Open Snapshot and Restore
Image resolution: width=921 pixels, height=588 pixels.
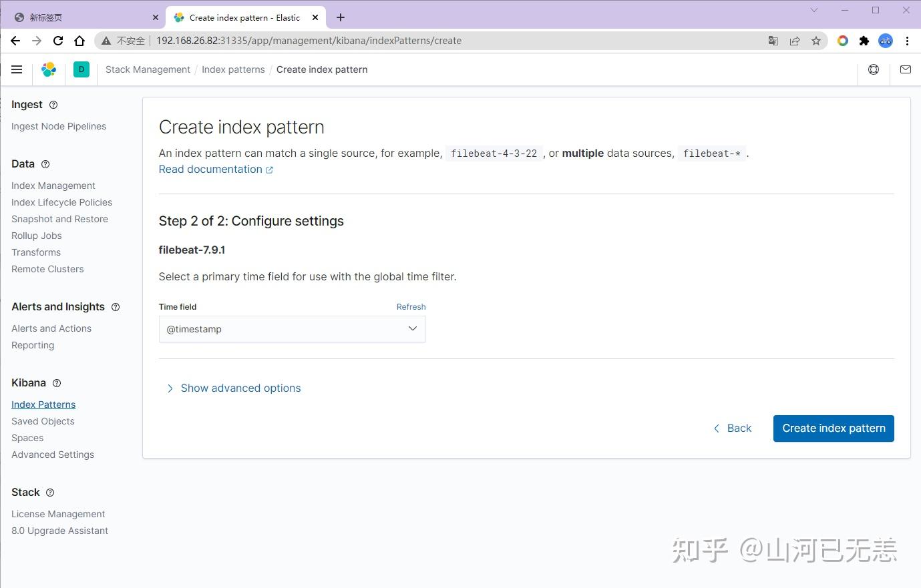pos(59,219)
